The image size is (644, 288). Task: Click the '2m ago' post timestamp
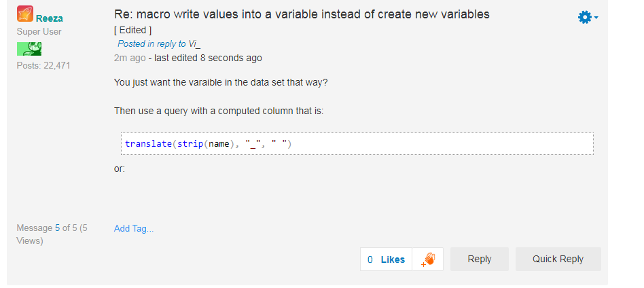[x=129, y=58]
